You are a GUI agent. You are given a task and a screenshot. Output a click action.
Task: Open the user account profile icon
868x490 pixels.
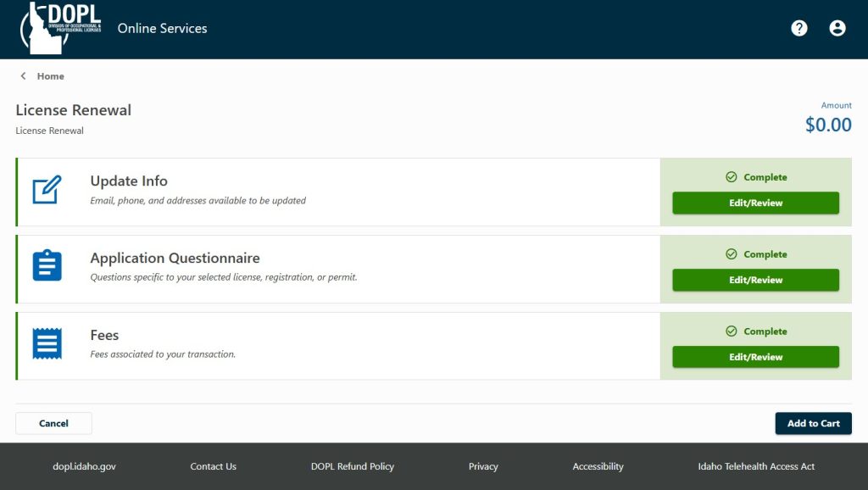point(837,28)
